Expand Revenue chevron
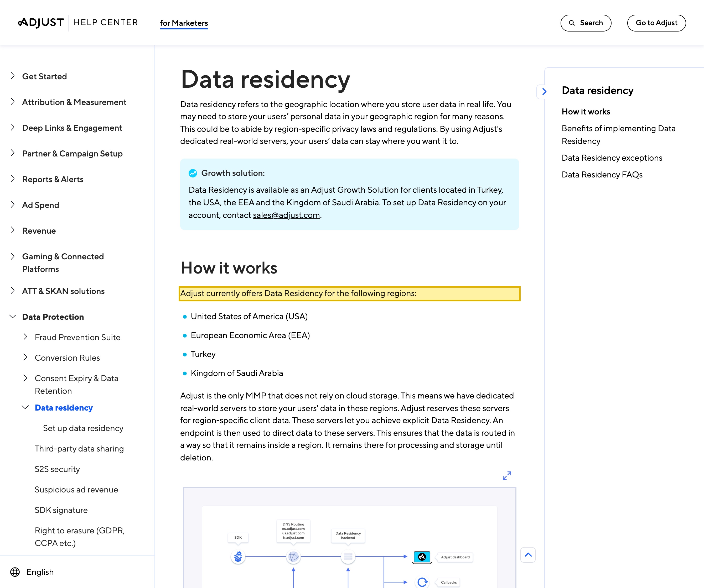Image resolution: width=704 pixels, height=588 pixels. click(13, 230)
